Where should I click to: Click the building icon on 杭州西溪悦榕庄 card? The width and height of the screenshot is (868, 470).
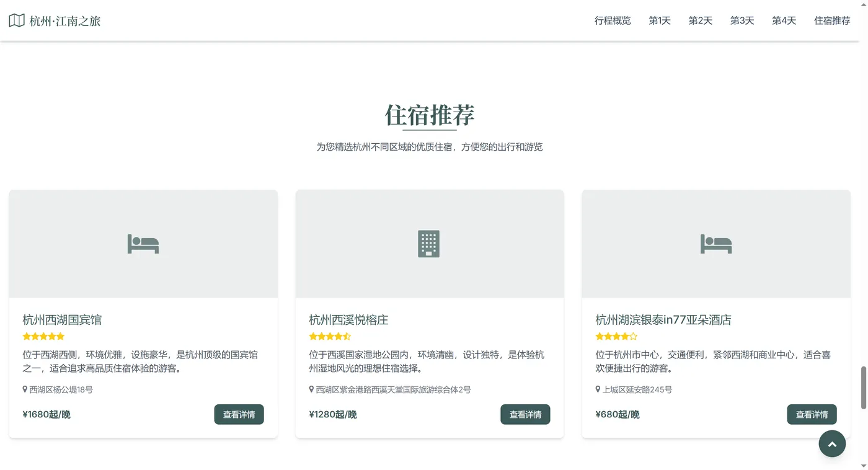(430, 243)
